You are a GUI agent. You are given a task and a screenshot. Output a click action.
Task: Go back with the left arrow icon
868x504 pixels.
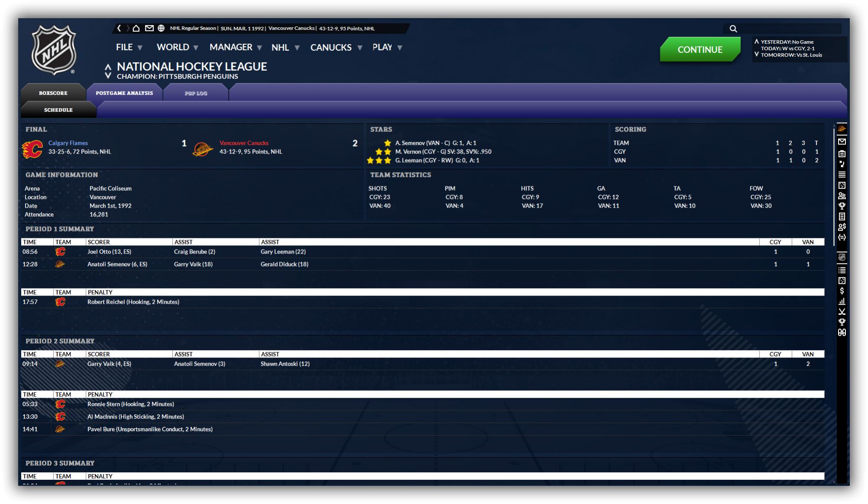click(119, 28)
